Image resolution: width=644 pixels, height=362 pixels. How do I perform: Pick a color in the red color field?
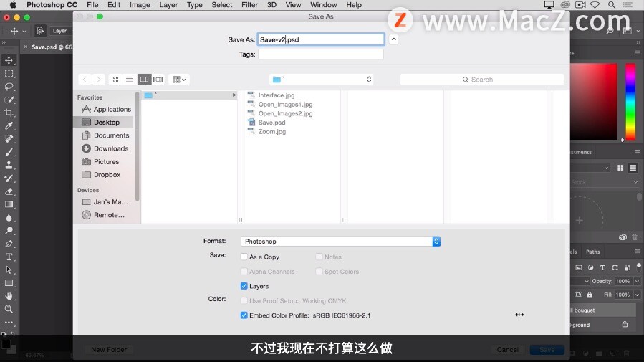point(593,102)
